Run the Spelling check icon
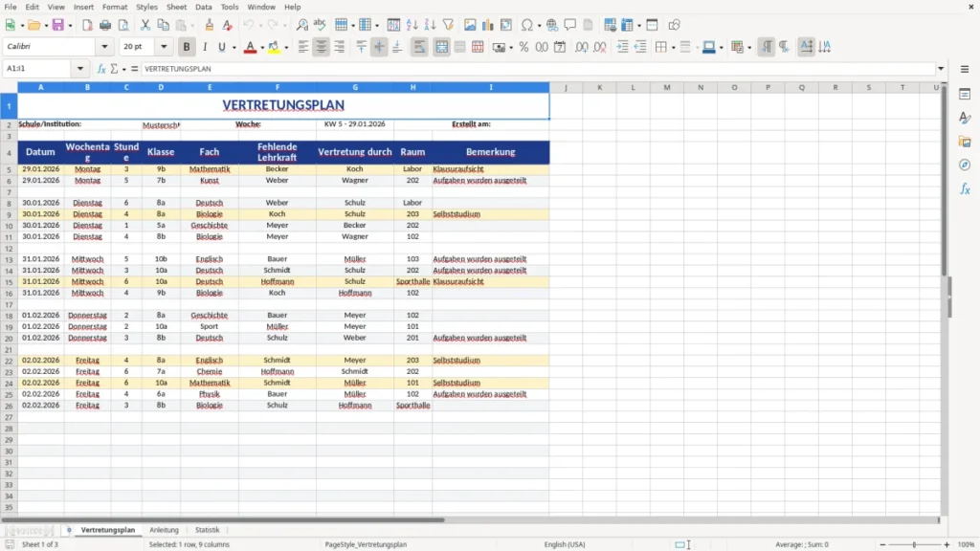Viewport: 980px width, 551px height. point(320,25)
